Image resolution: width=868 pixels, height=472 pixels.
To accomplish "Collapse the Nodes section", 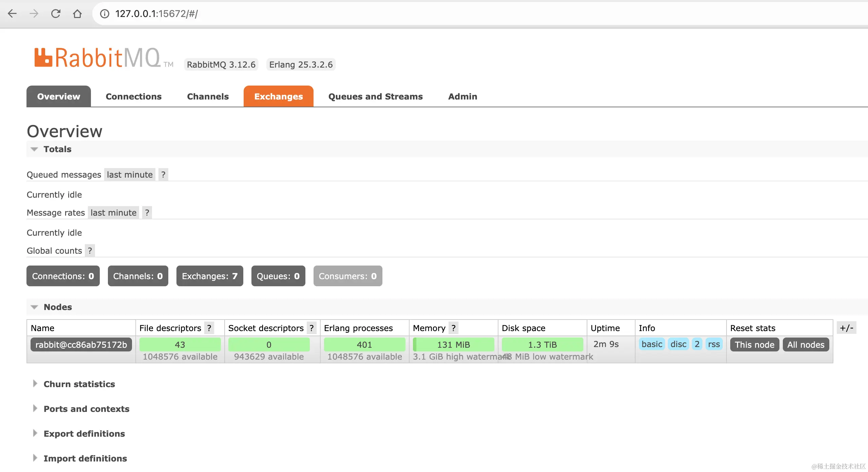I will click(x=57, y=307).
